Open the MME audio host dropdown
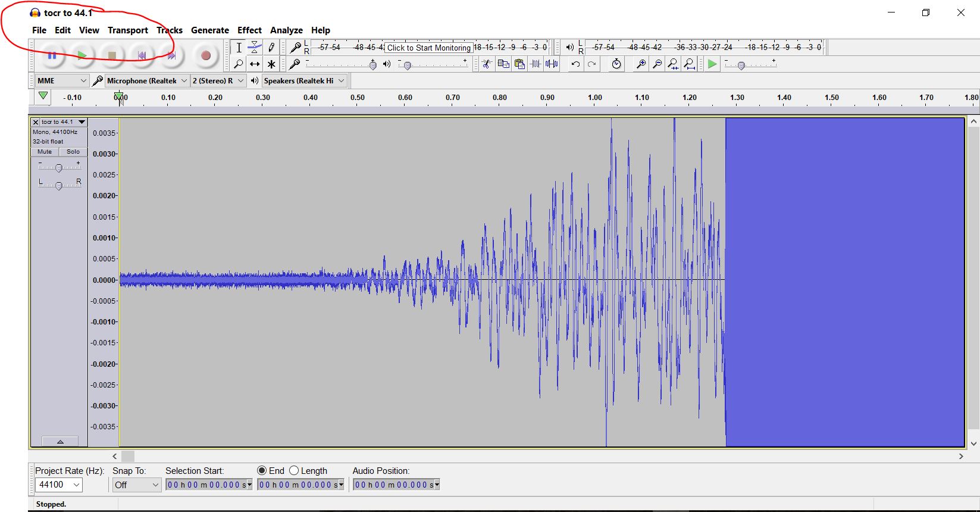The height and width of the screenshot is (512, 980). [61, 80]
